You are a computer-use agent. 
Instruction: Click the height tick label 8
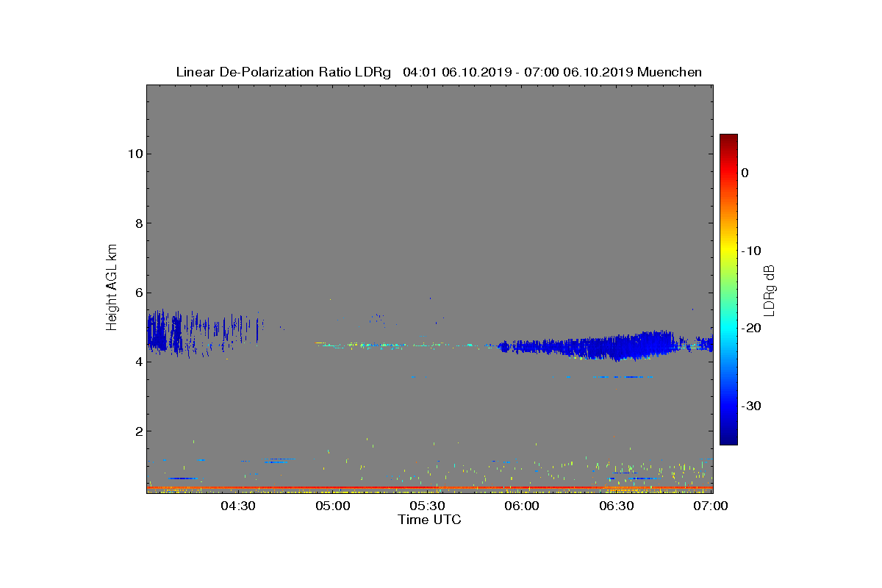(137, 223)
